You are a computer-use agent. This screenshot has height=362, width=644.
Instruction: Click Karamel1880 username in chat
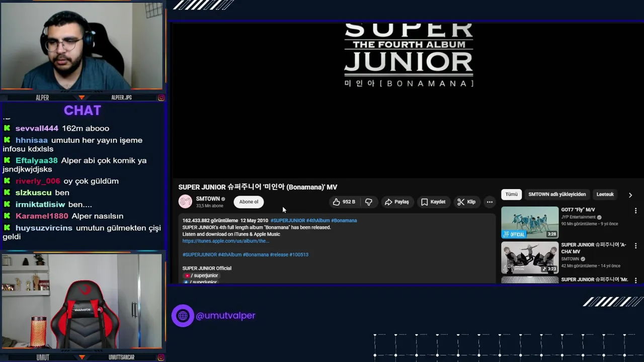coord(41,216)
